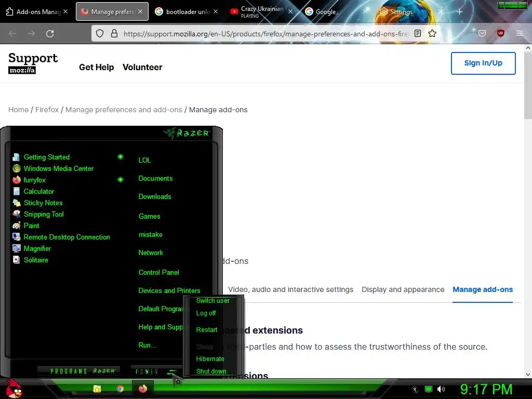This screenshot has width=532, height=399.
Task: Close the Add-ons Manager tab
Action: (65, 11)
